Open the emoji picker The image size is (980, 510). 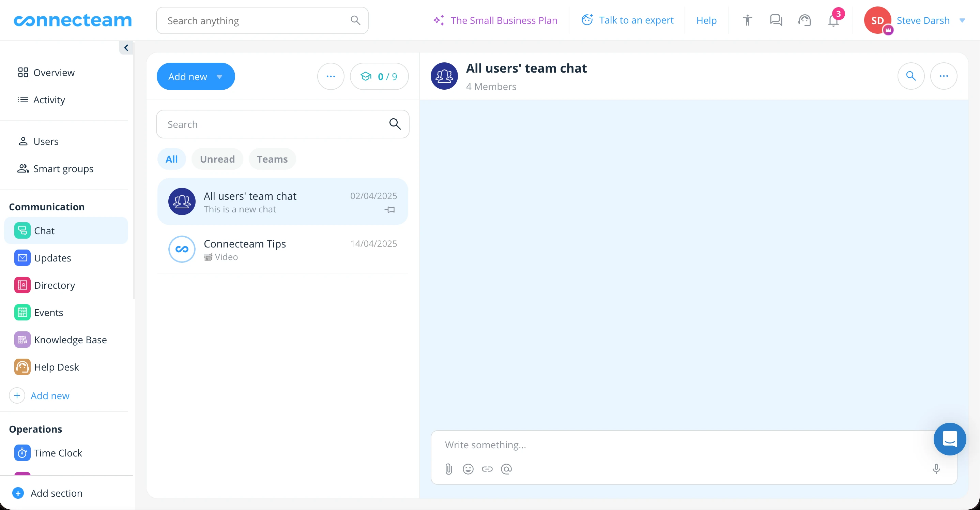468,469
